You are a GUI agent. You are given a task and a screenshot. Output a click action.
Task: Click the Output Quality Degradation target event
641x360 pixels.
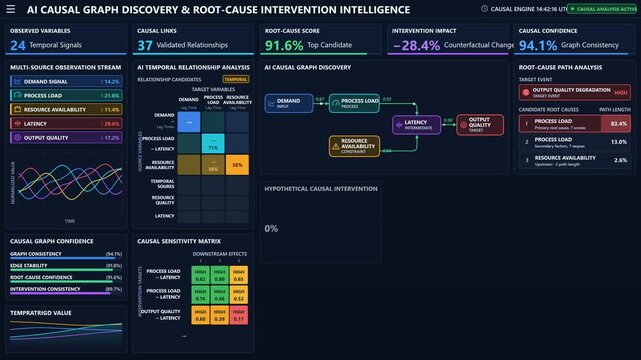tap(575, 92)
